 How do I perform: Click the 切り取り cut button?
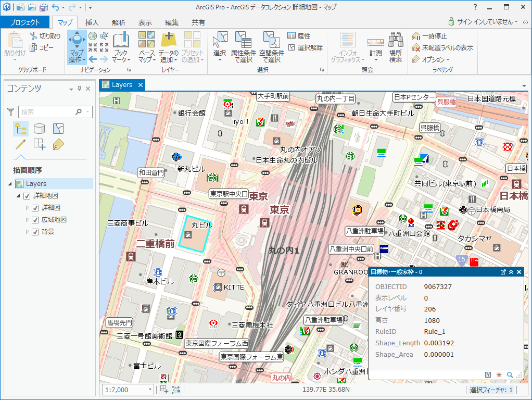(45, 36)
